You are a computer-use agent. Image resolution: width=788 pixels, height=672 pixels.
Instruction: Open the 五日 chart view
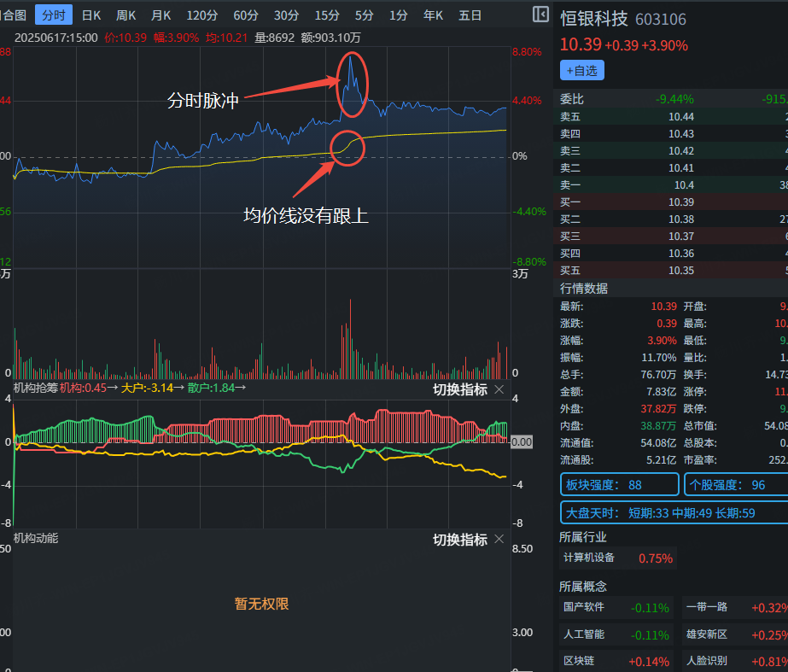(470, 15)
